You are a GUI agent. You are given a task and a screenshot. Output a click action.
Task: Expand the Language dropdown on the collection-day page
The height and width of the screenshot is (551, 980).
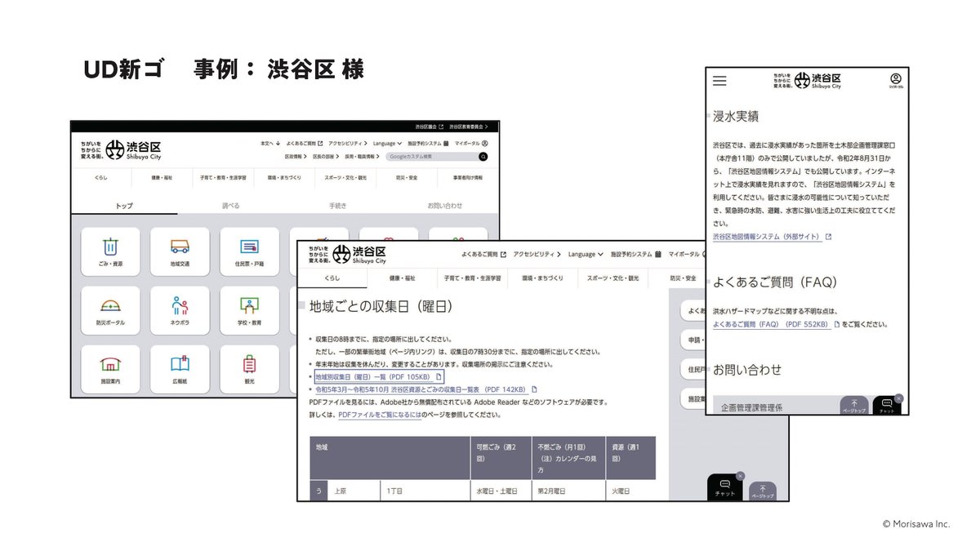click(x=586, y=254)
